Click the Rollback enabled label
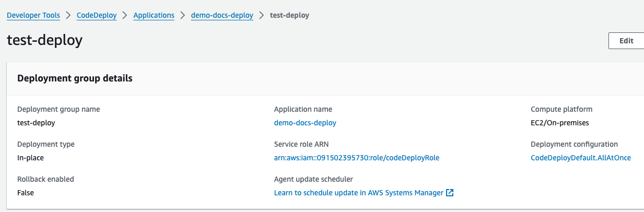Image resolution: width=644 pixels, height=212 pixels. [x=45, y=179]
